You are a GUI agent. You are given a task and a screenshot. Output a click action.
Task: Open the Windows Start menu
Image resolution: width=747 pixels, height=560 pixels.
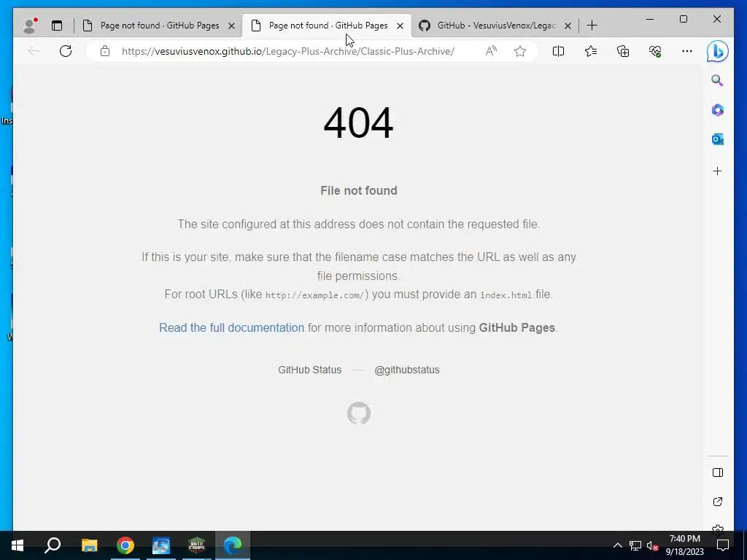[x=18, y=545]
